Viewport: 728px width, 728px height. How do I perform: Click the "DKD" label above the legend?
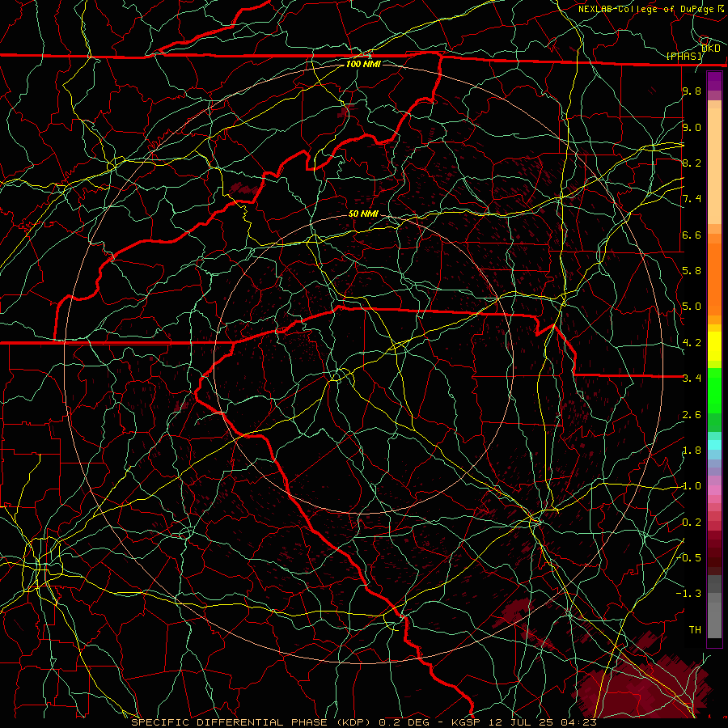click(711, 48)
